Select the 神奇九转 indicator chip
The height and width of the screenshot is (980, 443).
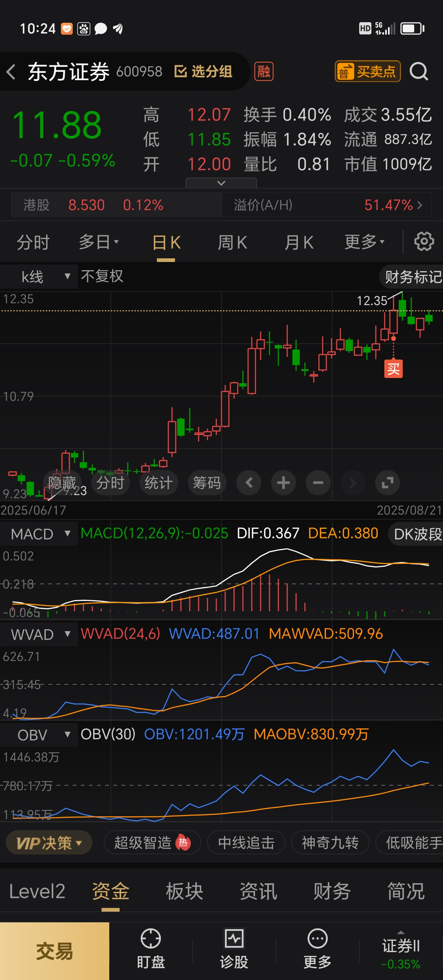[330, 843]
